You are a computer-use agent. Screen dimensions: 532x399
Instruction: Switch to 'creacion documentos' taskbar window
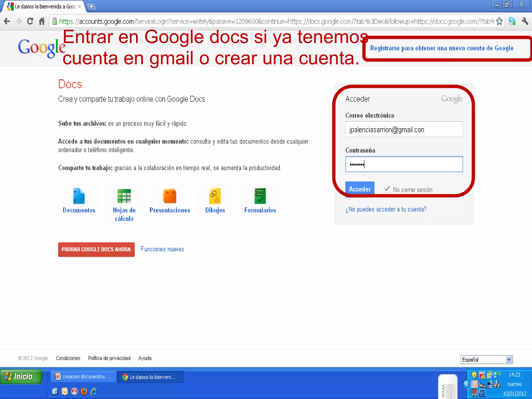pos(83,377)
